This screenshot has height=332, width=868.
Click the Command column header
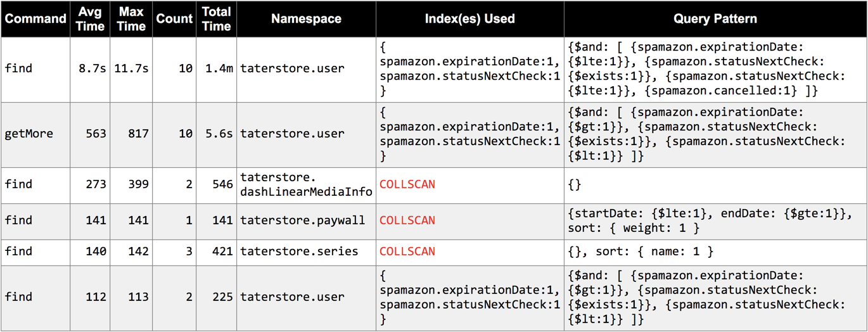pos(35,19)
